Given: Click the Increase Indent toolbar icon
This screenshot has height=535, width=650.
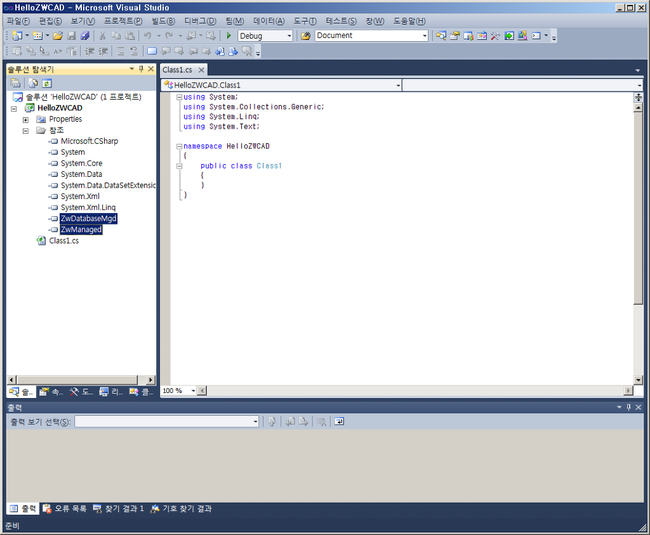Looking at the screenshot, I should [x=103, y=51].
